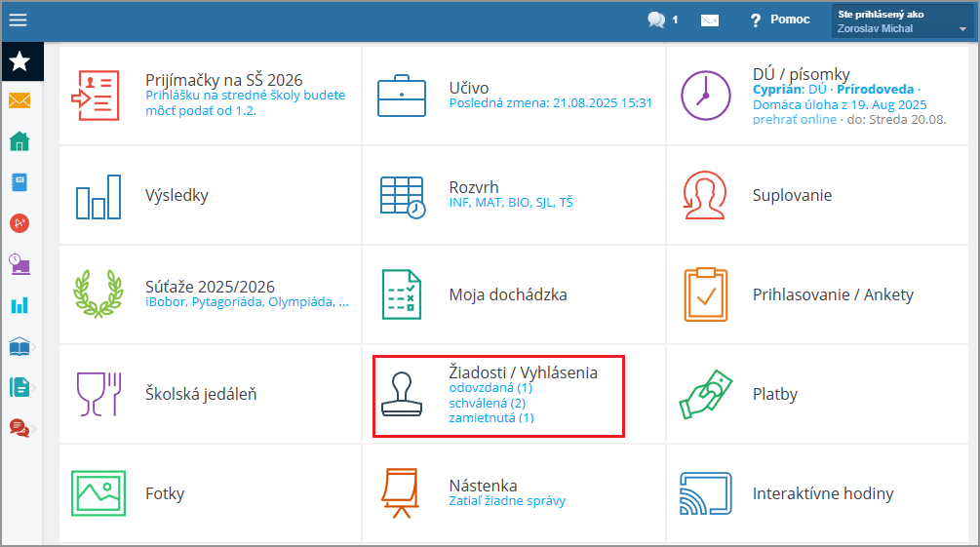The width and height of the screenshot is (980, 547).
Task: Click the chat bubbles icon in header
Action: click(656, 20)
